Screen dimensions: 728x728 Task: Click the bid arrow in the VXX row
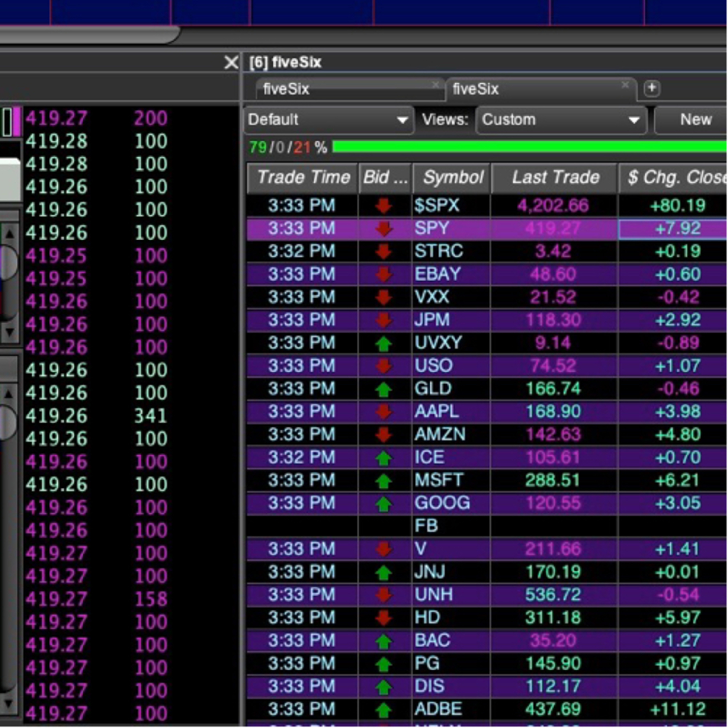point(384,297)
